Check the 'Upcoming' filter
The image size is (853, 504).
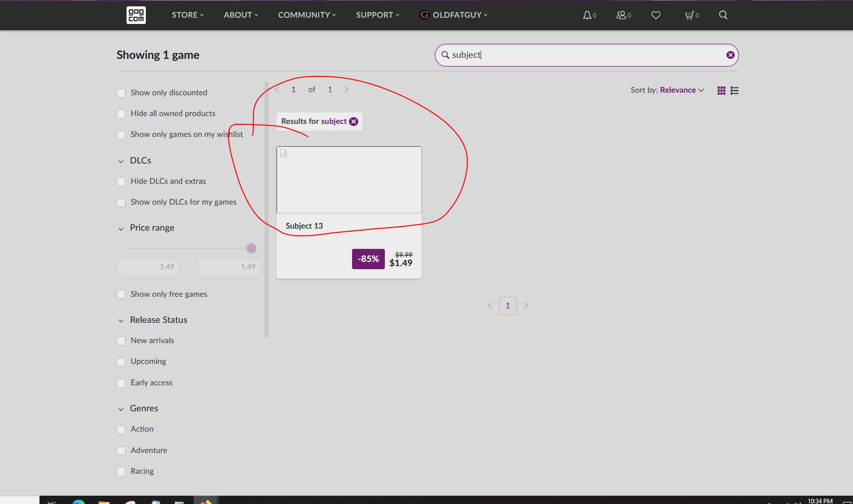click(x=121, y=362)
